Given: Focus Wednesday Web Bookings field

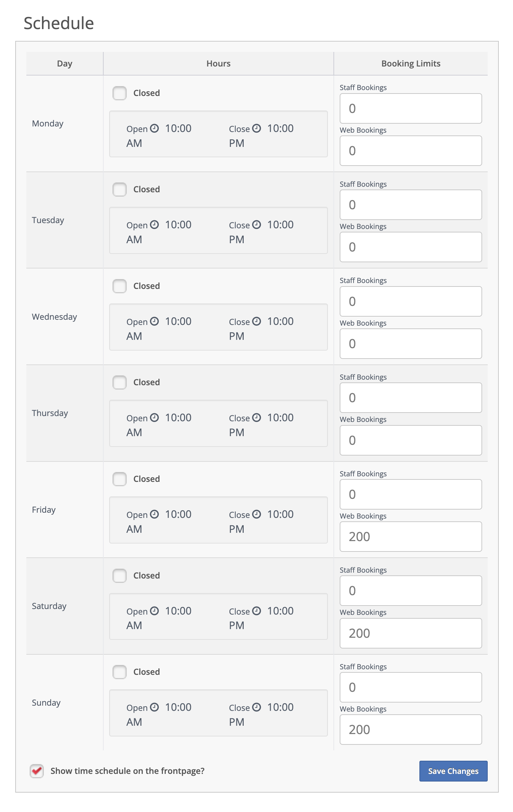Looking at the screenshot, I should (411, 344).
